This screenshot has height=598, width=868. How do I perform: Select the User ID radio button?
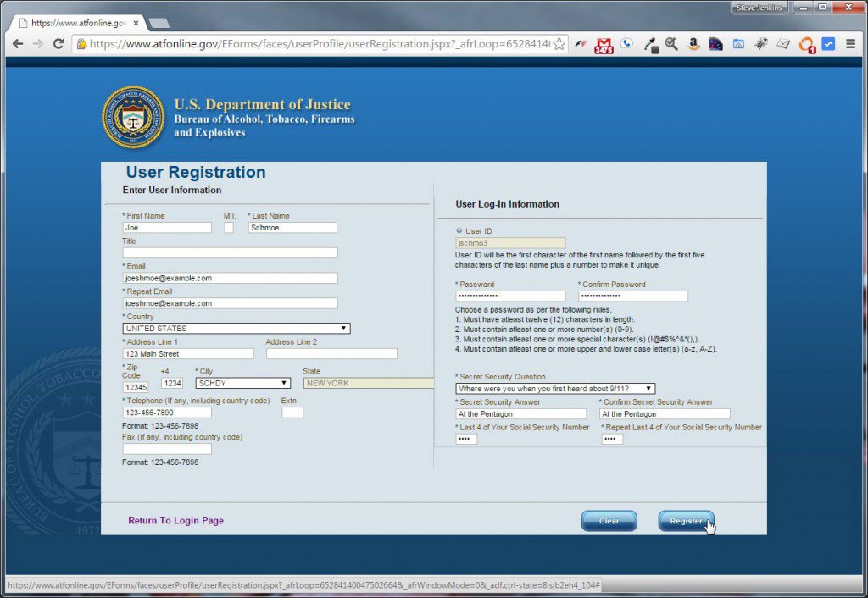[459, 230]
